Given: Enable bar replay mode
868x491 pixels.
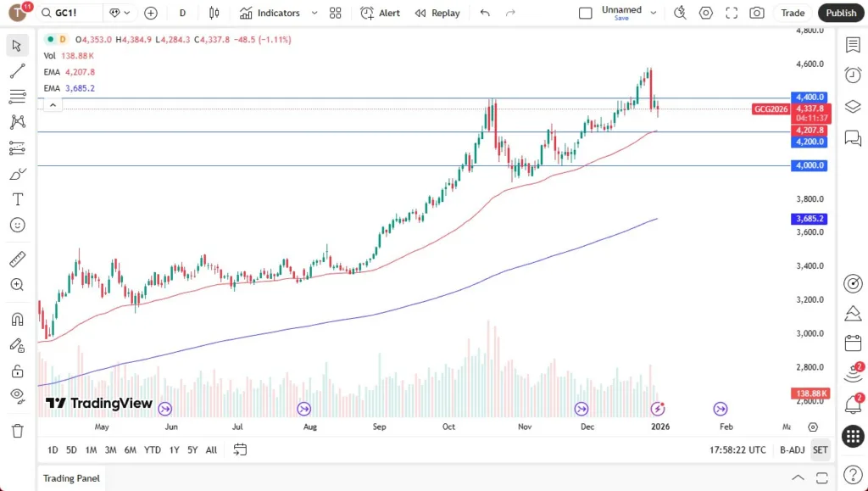Looking at the screenshot, I should pyautogui.click(x=437, y=13).
